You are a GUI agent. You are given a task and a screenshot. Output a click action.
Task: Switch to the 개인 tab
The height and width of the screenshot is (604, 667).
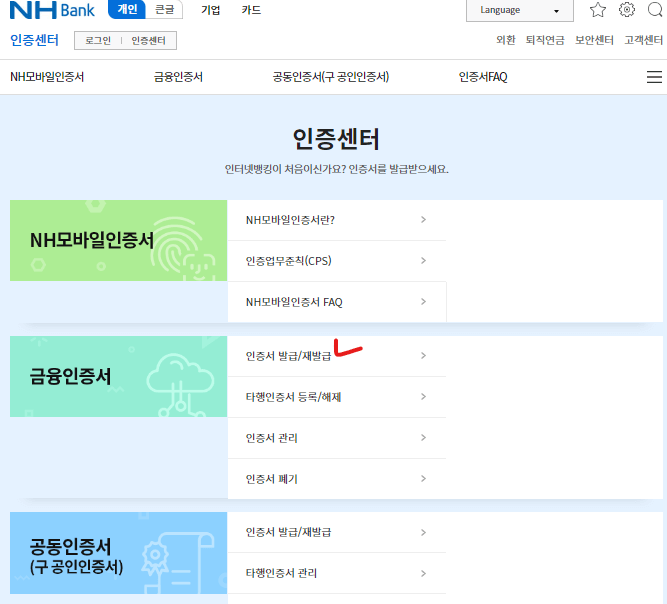point(127,9)
